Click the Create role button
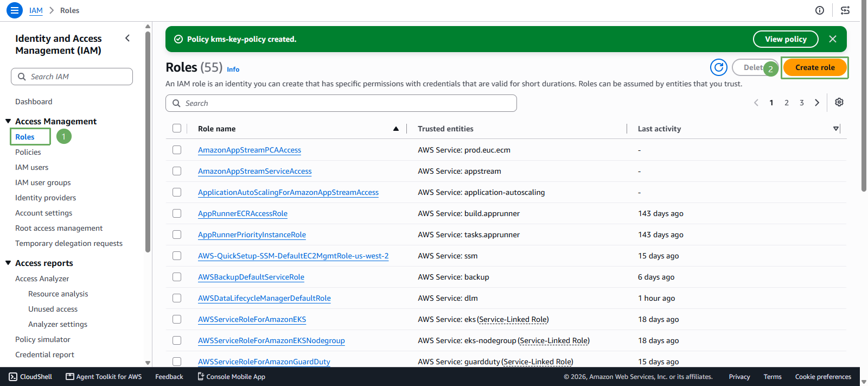 tap(815, 67)
